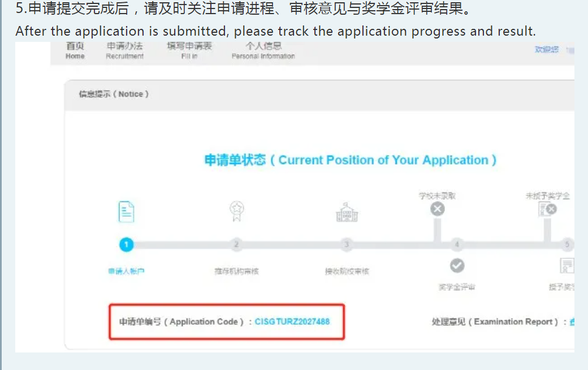Click the rejected document icon under 未授予奖学金
Image resolution: width=588 pixels, height=370 pixels.
coord(547,210)
